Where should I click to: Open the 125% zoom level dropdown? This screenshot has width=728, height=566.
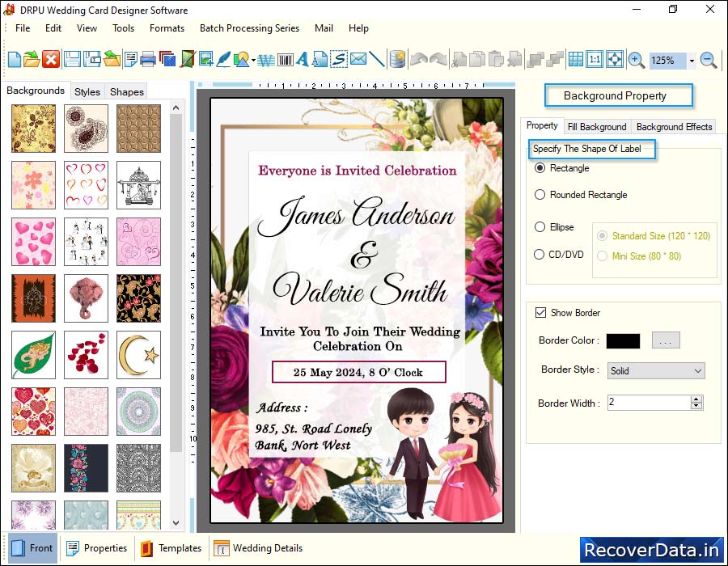coord(692,61)
